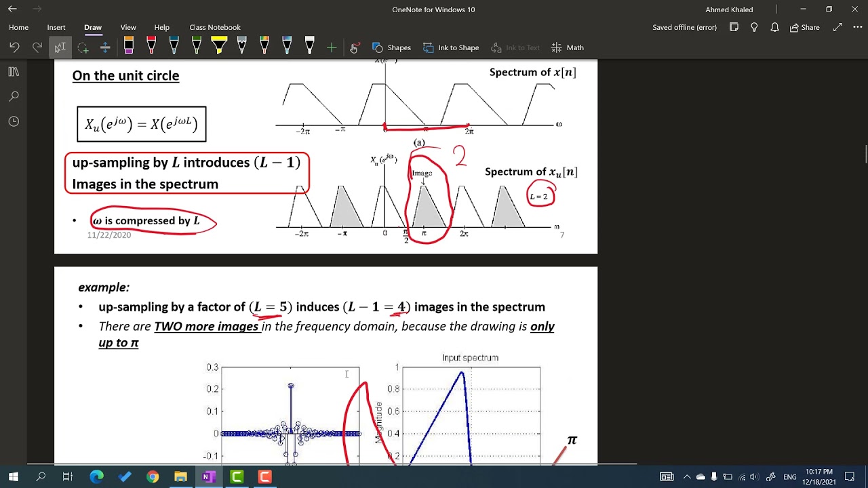
Task: Open recent notes in sidebar
Action: pos(14,121)
